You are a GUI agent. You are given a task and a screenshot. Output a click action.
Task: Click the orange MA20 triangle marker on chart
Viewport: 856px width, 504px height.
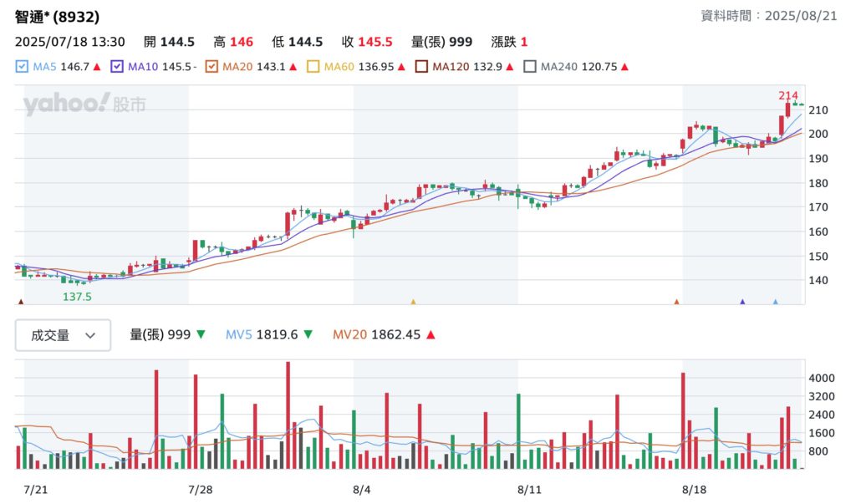coord(676,301)
